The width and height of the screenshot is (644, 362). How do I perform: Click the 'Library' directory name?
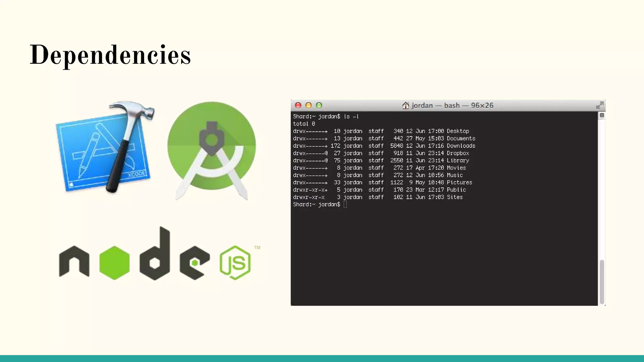point(458,160)
